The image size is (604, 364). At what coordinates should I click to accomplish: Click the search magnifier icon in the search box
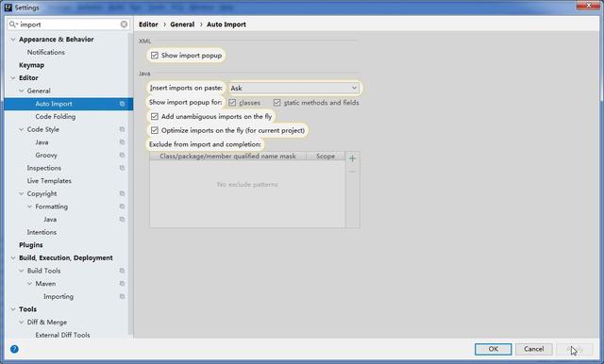coord(13,25)
